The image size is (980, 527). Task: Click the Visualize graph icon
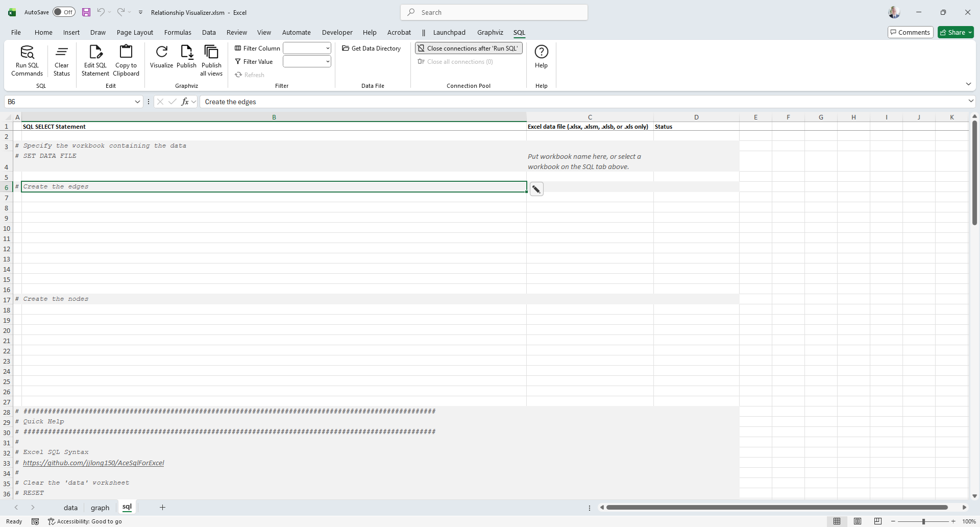161,53
